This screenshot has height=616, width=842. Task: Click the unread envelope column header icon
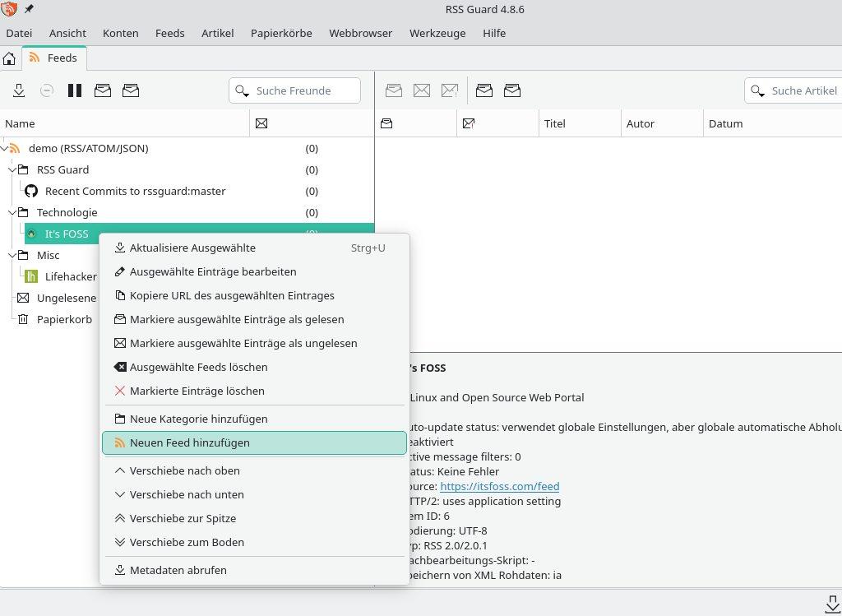tap(261, 123)
